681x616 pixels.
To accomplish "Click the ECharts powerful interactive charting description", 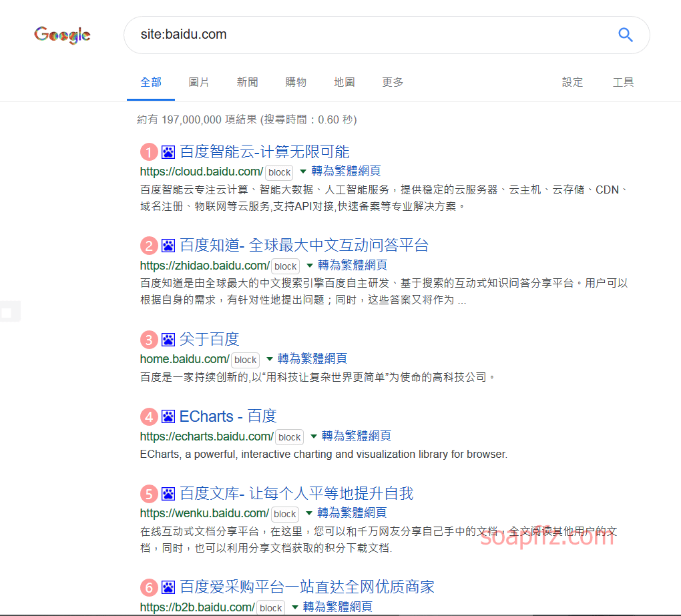I will [x=324, y=454].
